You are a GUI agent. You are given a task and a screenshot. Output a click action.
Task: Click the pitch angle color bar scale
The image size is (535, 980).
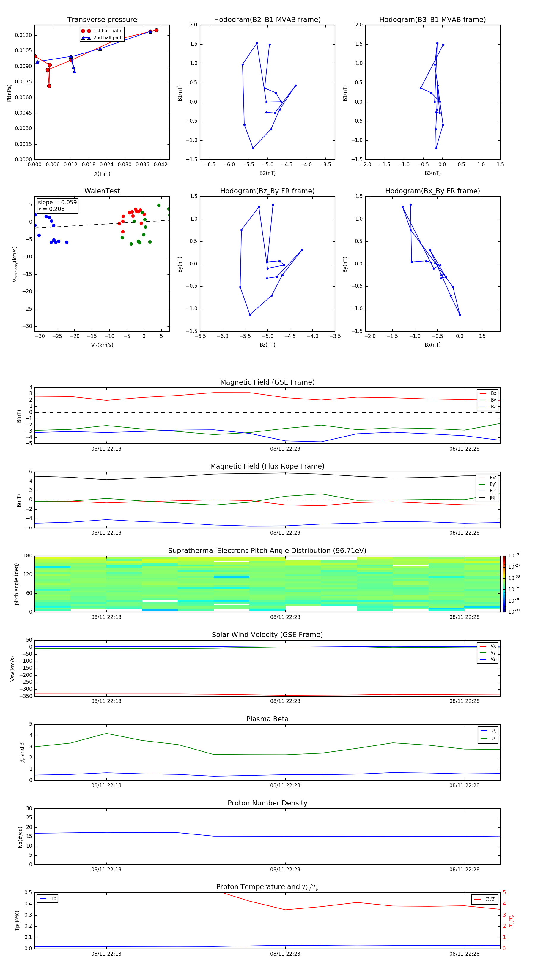pos(504,584)
